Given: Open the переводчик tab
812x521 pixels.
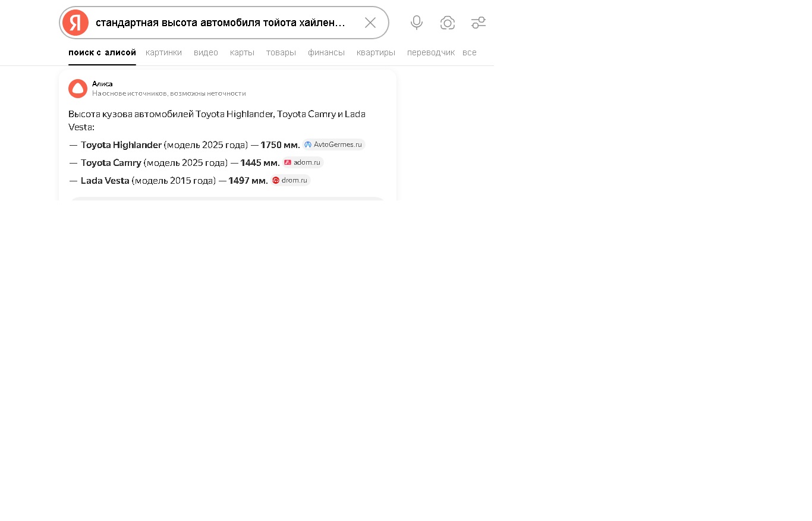Looking at the screenshot, I should tap(430, 52).
